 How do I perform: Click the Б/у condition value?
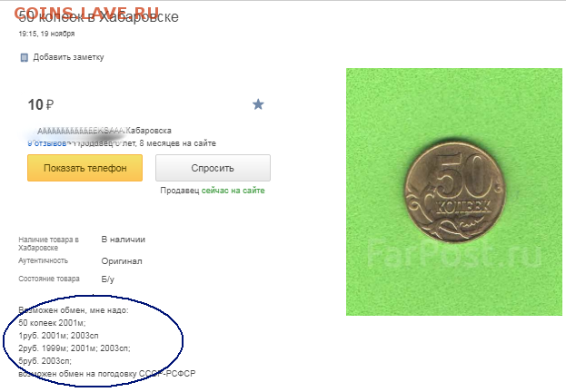point(107,279)
